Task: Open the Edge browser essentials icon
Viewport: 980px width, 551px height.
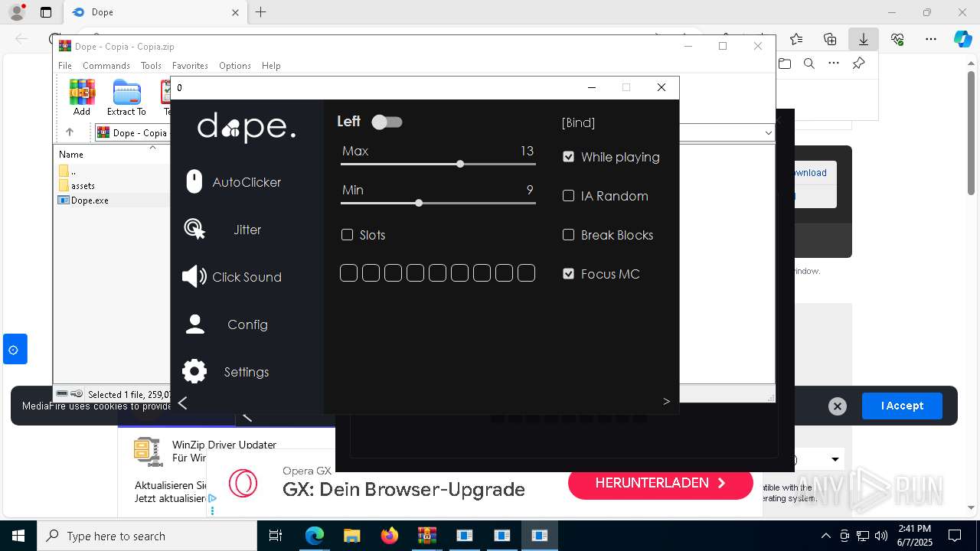Action: (897, 39)
